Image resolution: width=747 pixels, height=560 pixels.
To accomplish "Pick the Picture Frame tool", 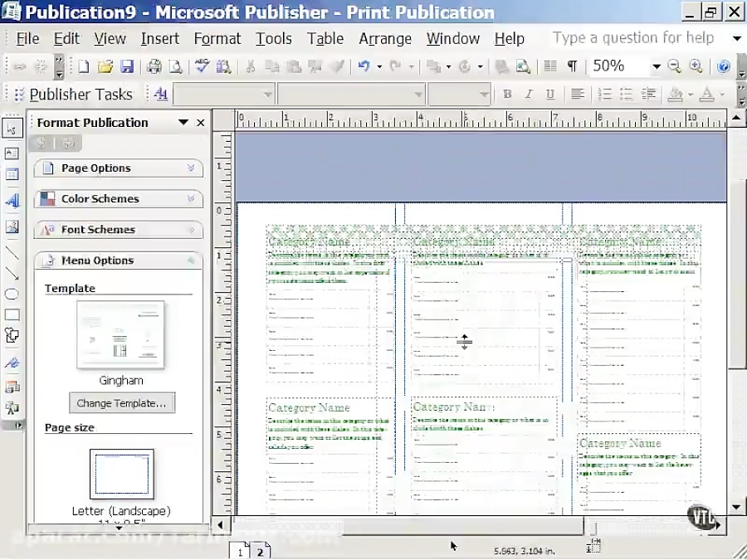I will pyautogui.click(x=12, y=226).
